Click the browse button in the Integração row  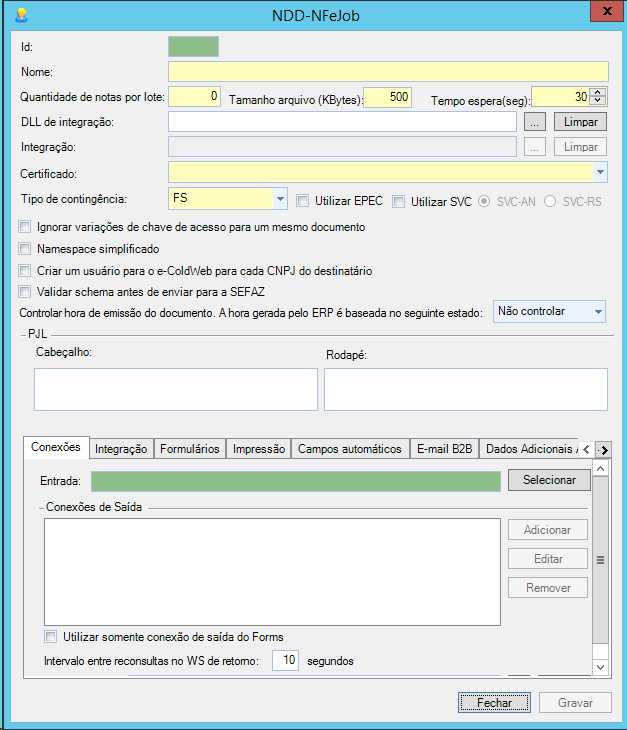[535, 147]
